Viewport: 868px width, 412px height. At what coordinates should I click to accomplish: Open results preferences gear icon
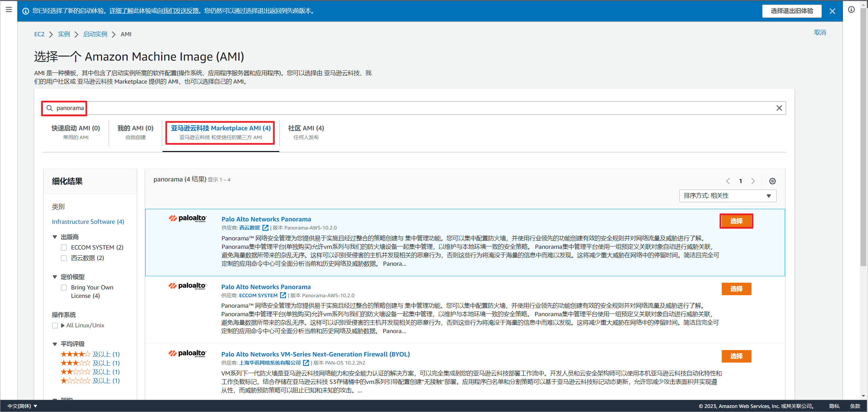coord(772,181)
